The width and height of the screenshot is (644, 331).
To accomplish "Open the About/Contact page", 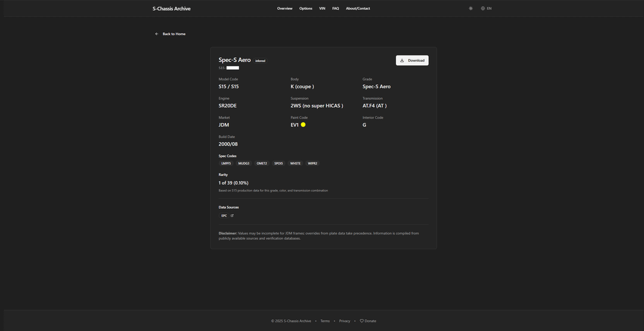I will pos(358,8).
